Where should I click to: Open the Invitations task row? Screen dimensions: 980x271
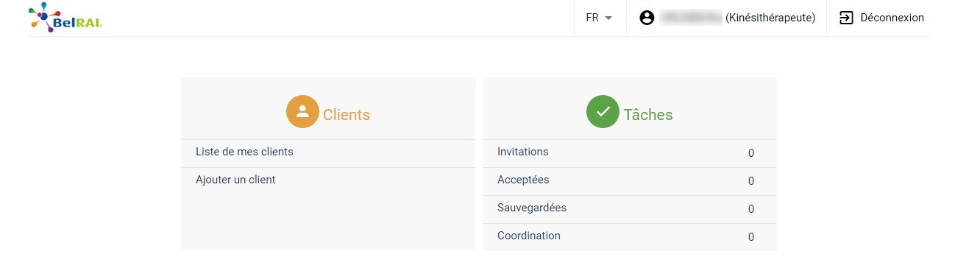click(x=630, y=153)
